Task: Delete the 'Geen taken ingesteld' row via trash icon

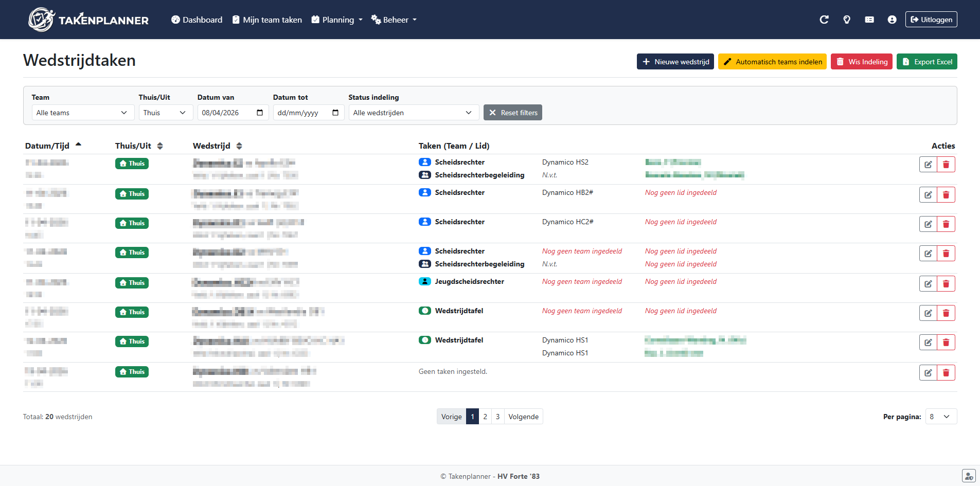Action: [946, 372]
